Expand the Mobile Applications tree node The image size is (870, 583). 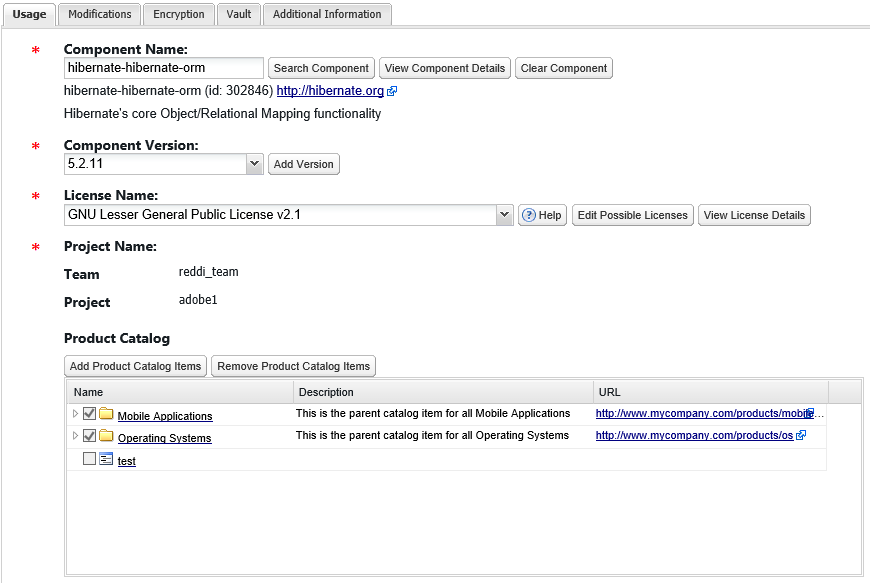pyautogui.click(x=74, y=413)
